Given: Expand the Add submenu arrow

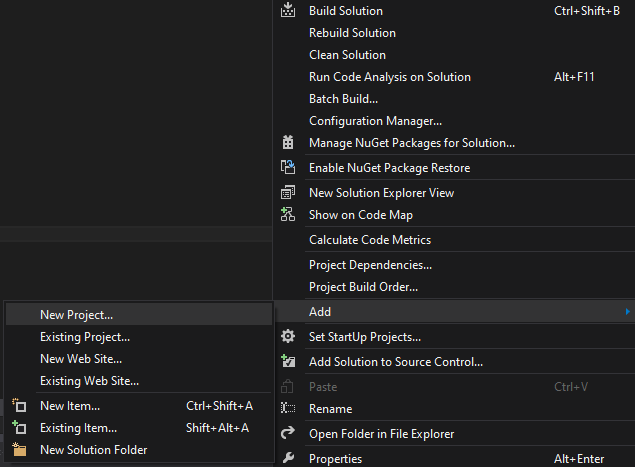Looking at the screenshot, I should click(627, 311).
